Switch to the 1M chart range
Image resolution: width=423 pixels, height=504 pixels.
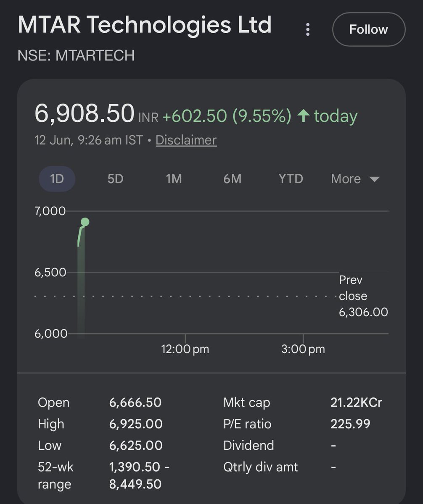(174, 179)
